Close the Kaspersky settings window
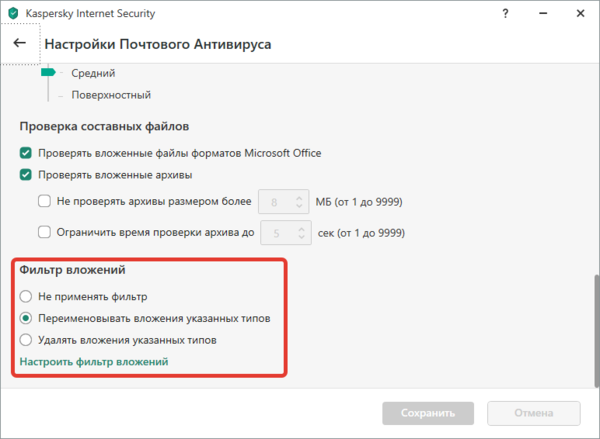600x439 pixels. click(580, 15)
